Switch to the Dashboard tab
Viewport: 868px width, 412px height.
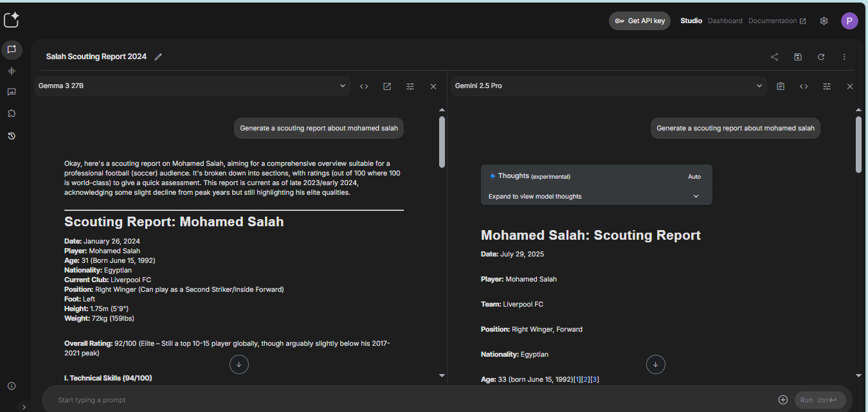[x=725, y=21]
